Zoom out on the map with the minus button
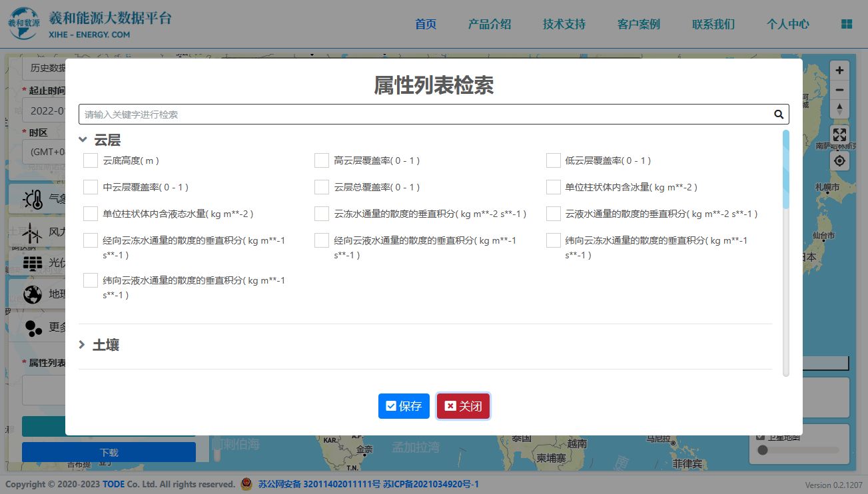 click(x=839, y=90)
